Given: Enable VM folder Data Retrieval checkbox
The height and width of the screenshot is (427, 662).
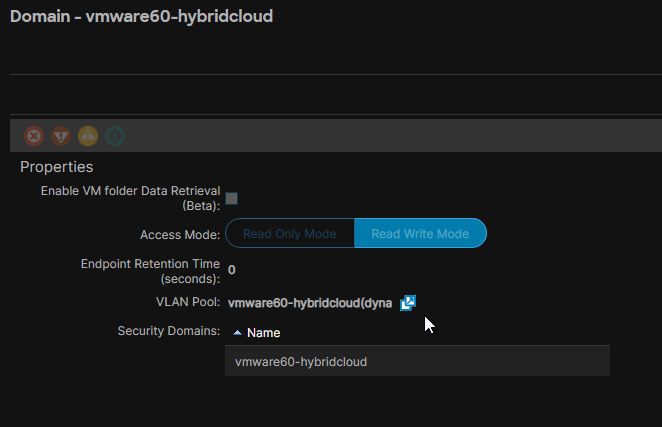Looking at the screenshot, I should [x=231, y=199].
